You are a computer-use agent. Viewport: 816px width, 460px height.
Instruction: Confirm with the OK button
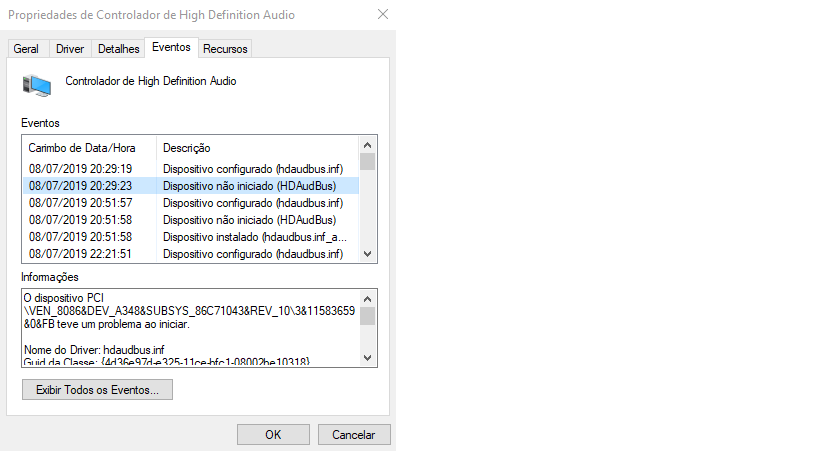tap(273, 435)
